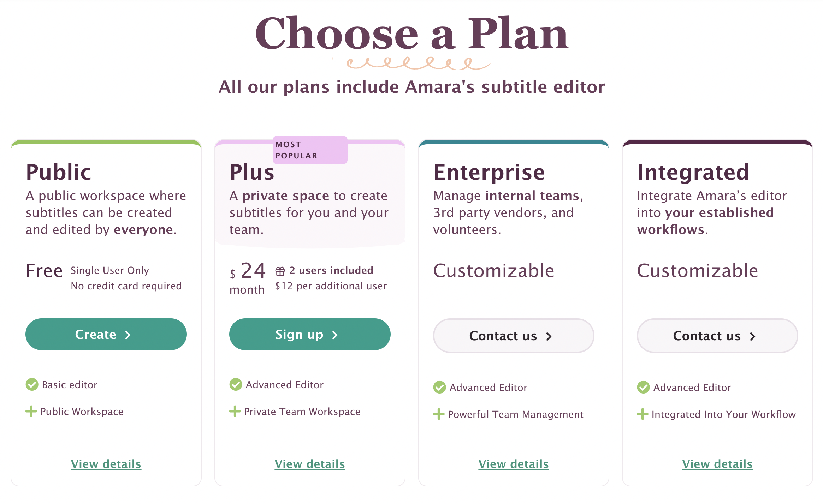
Task: Click plus icon beside Private Team Workspace
Action: (235, 411)
